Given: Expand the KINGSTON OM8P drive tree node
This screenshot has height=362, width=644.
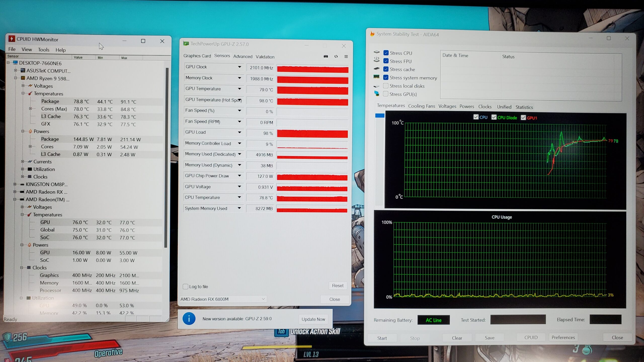Looking at the screenshot, I should coord(15,184).
